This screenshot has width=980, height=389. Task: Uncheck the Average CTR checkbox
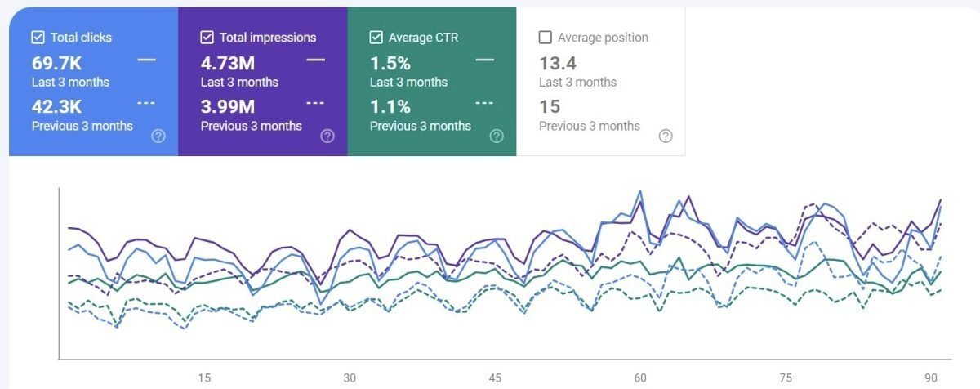click(376, 38)
